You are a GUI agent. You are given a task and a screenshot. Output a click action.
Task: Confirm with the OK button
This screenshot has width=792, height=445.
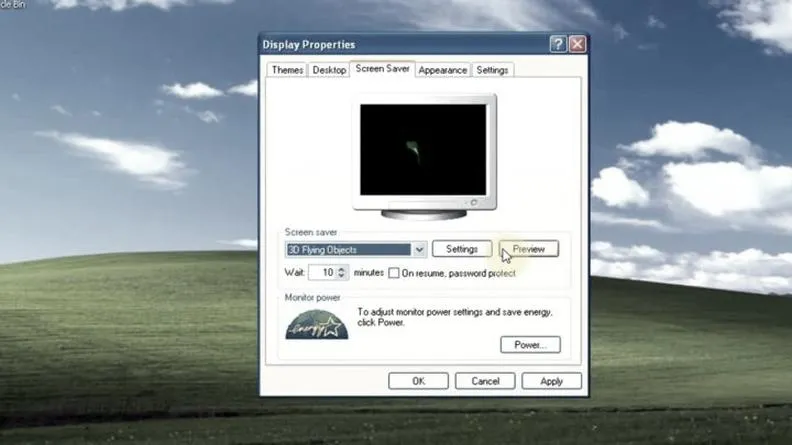click(x=418, y=381)
